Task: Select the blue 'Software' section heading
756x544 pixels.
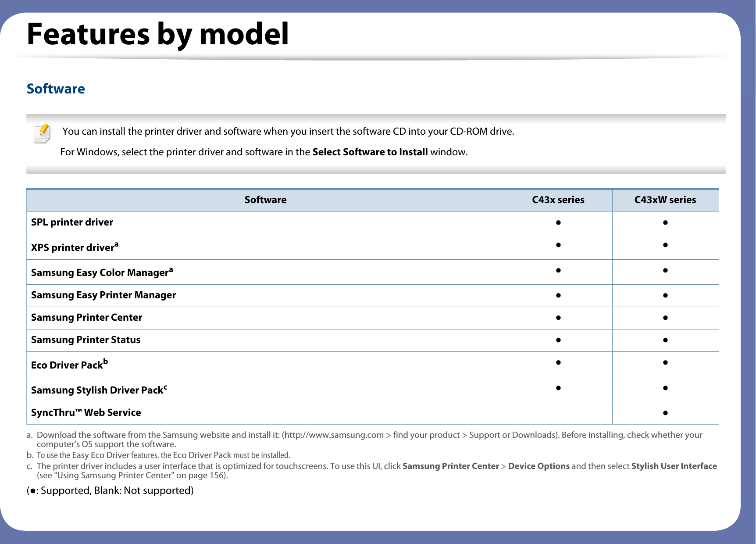Action: [56, 89]
